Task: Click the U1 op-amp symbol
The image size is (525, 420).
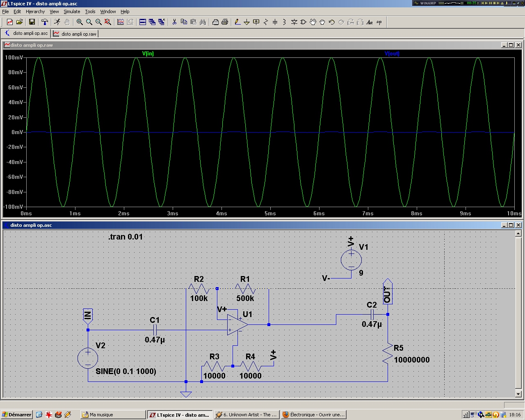Action: (x=237, y=325)
